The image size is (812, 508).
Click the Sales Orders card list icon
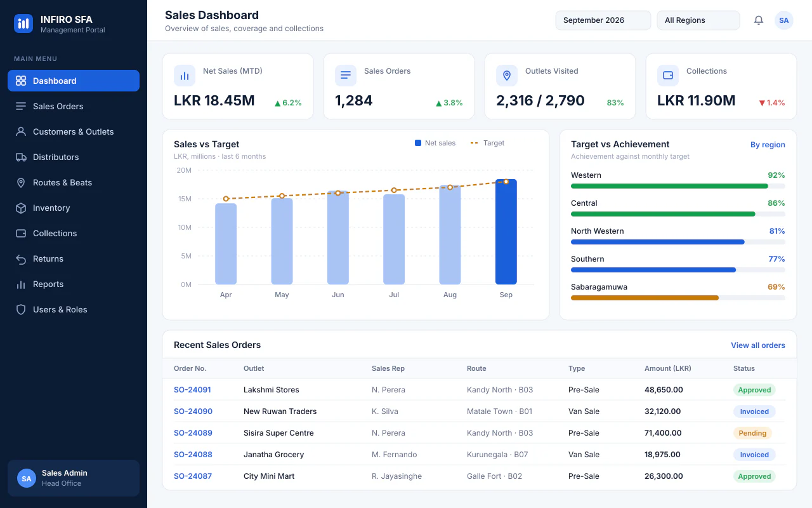[346, 76]
